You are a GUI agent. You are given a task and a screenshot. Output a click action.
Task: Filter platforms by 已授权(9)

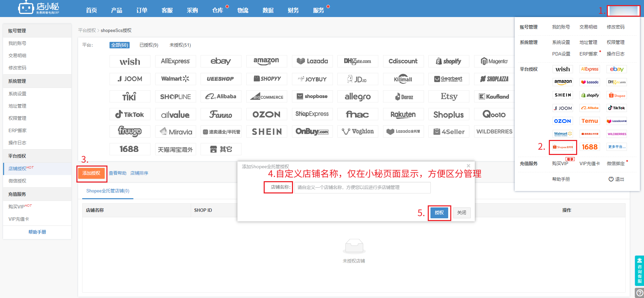point(149,45)
